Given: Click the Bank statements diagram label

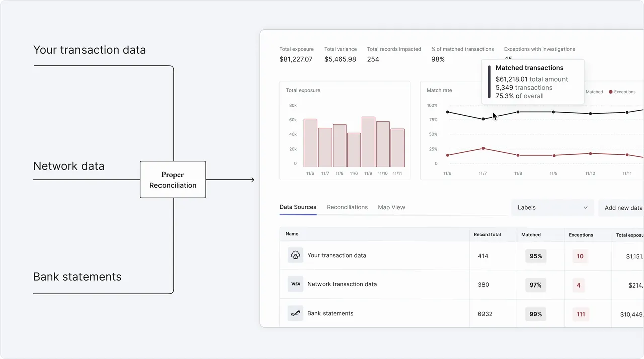Looking at the screenshot, I should coord(77,277).
